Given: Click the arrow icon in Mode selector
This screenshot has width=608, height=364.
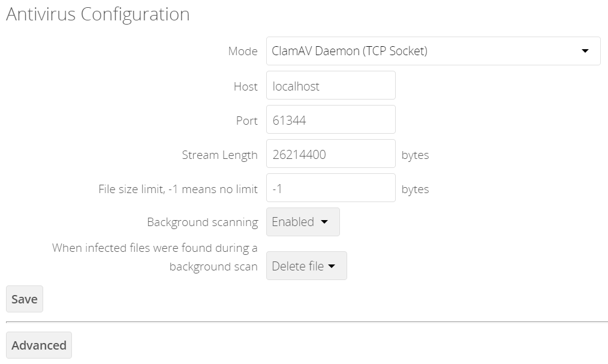Looking at the screenshot, I should tap(585, 51).
